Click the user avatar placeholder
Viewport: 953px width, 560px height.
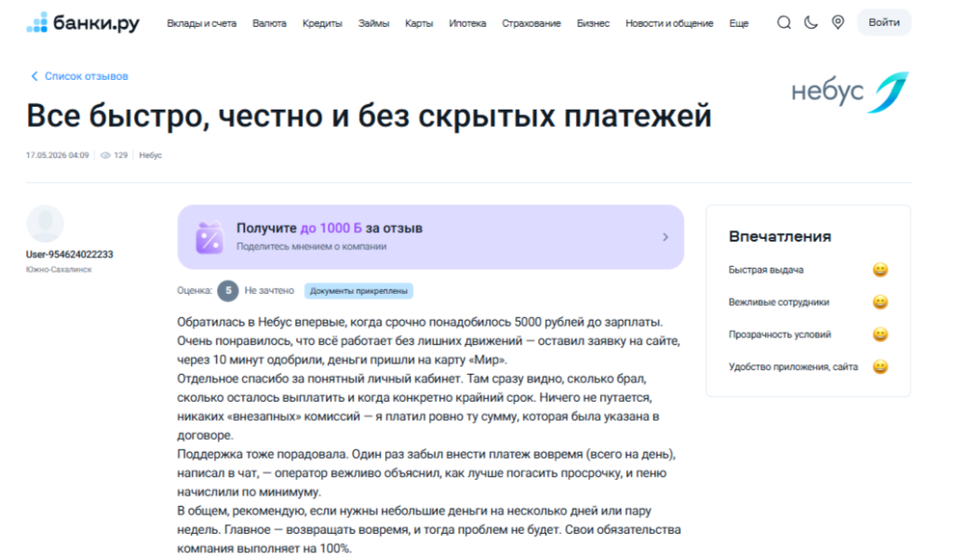pos(45,223)
